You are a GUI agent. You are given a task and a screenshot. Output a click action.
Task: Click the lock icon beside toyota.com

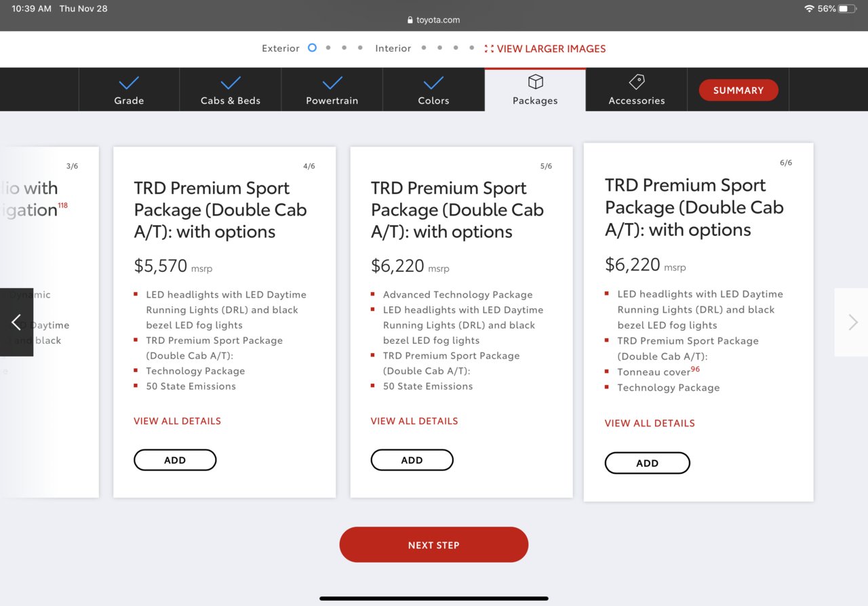click(410, 20)
